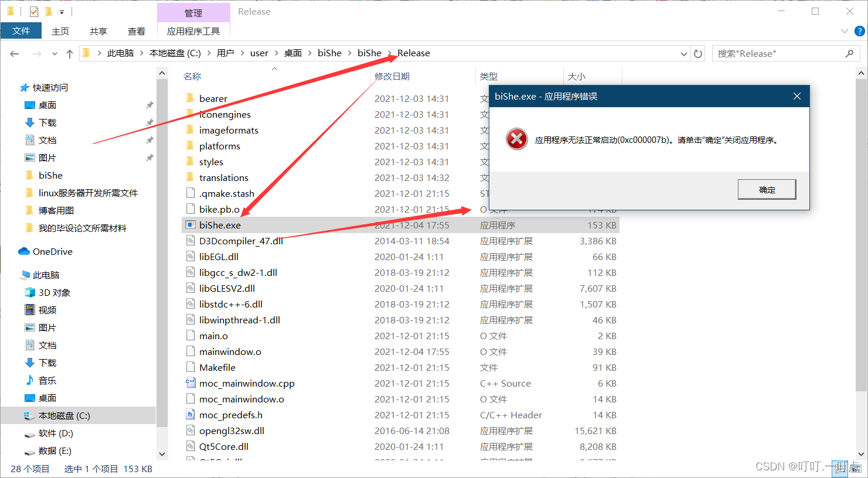Click the file list vertical scrollbar
This screenshot has height=478, width=868.
point(861,234)
